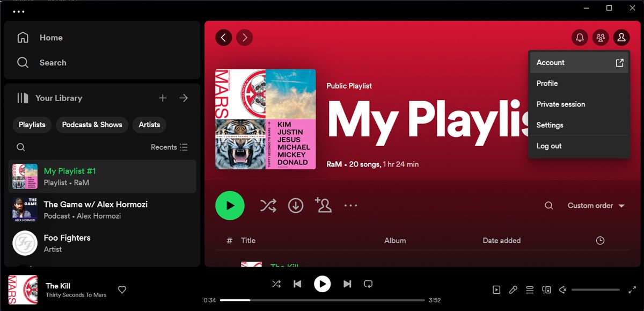Show lyrics with microphone icon
Image resolution: width=644 pixels, height=311 pixels.
point(513,290)
